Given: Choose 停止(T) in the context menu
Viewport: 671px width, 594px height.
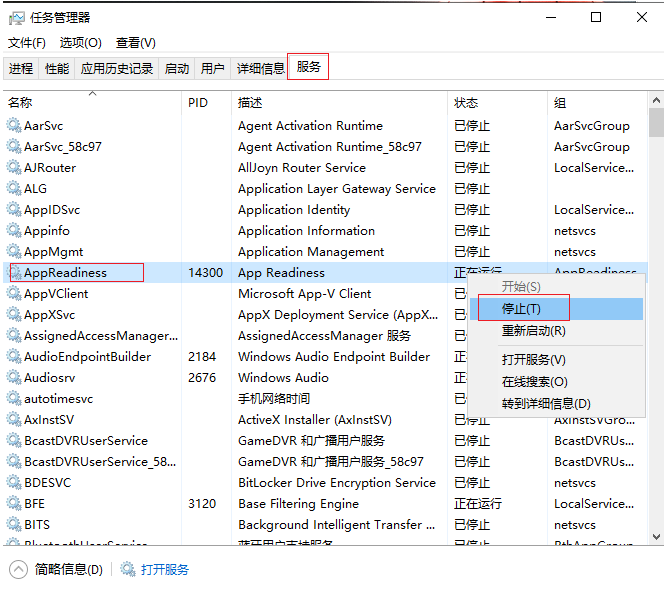Looking at the screenshot, I should (521, 309).
